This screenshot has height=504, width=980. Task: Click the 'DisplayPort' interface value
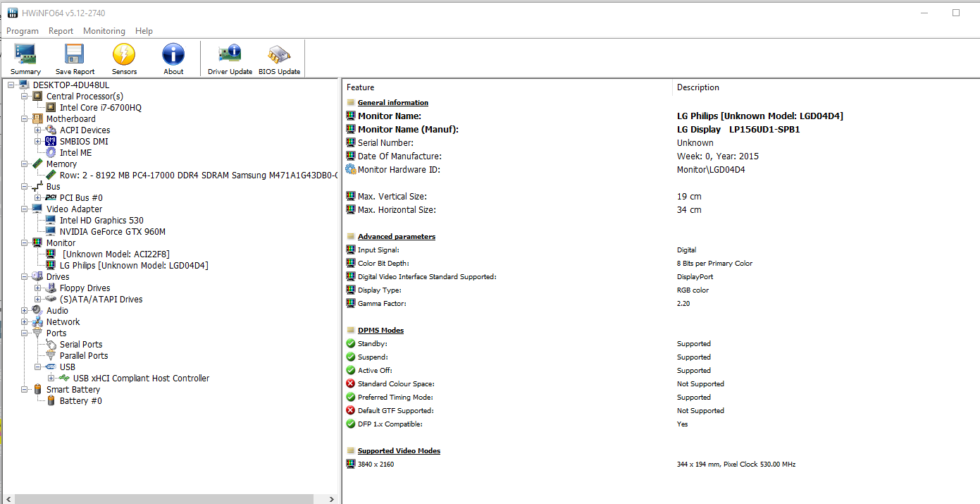tap(695, 276)
